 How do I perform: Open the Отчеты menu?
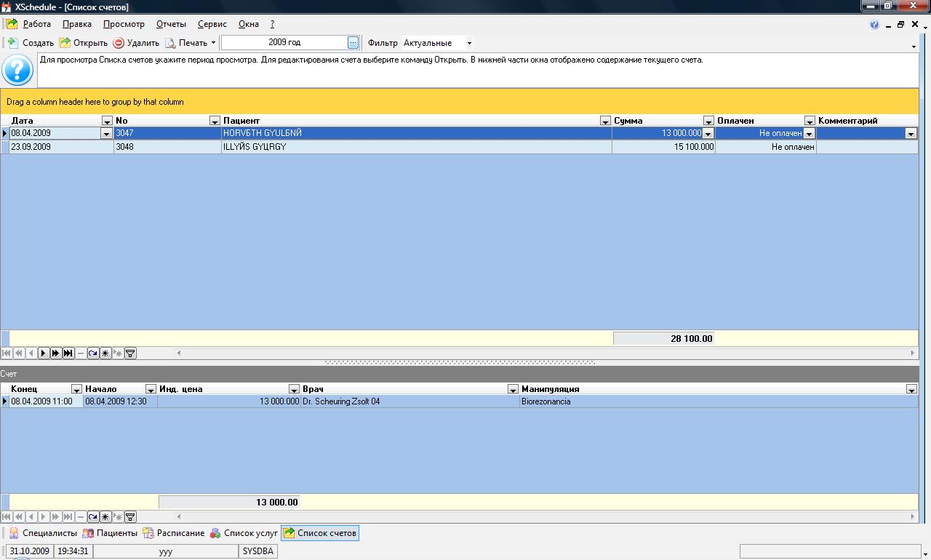pyautogui.click(x=171, y=24)
